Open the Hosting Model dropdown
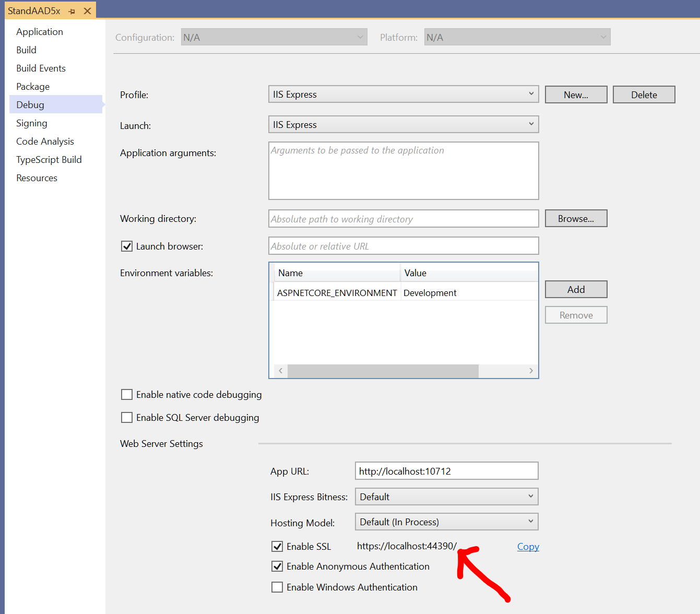 530,522
